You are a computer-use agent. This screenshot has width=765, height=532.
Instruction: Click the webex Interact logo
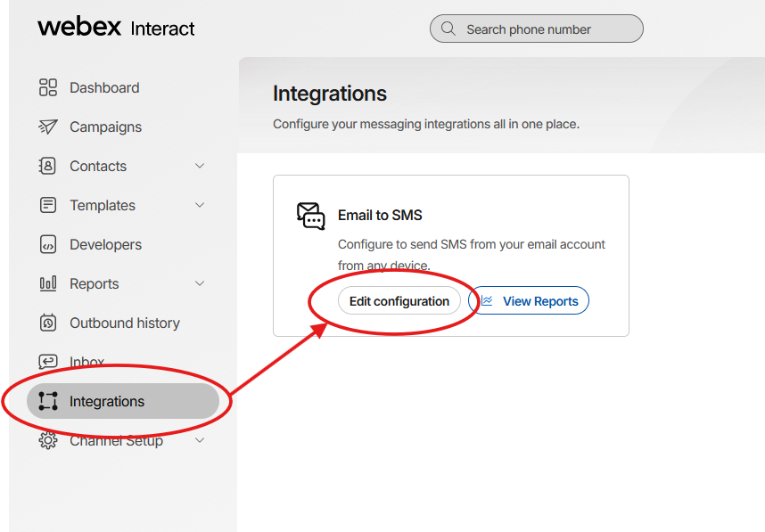[116, 27]
